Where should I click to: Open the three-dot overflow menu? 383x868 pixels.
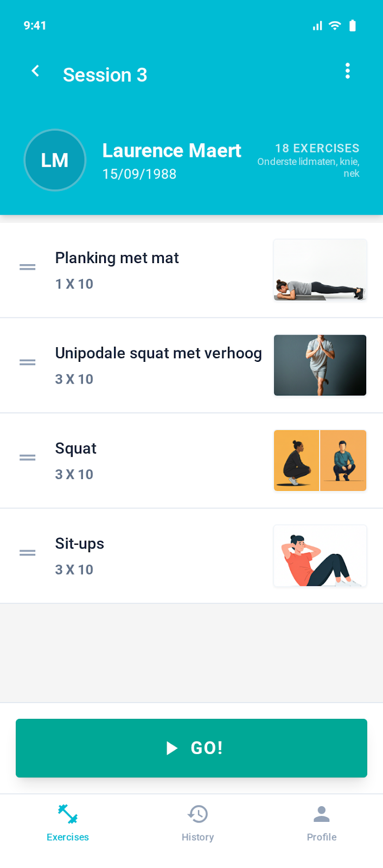coord(348,71)
